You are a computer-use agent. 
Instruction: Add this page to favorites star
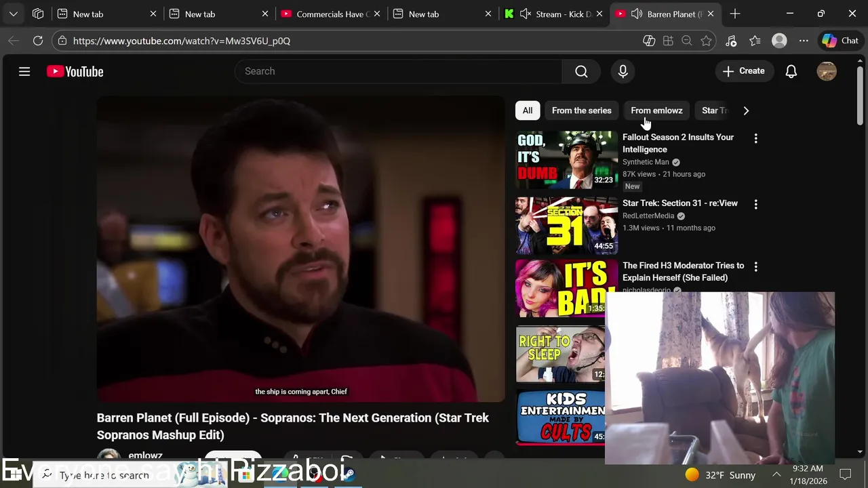click(706, 41)
